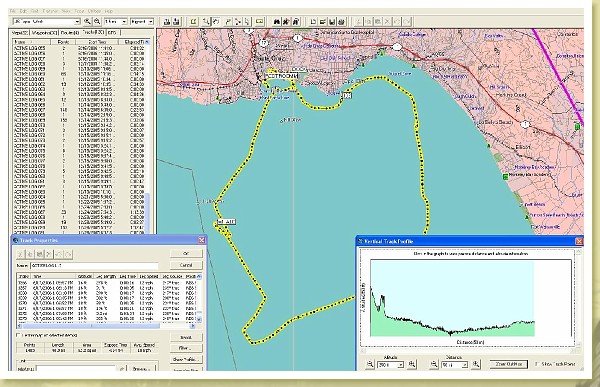Sort track list by Name column header
The image size is (600, 387).
pos(31,42)
